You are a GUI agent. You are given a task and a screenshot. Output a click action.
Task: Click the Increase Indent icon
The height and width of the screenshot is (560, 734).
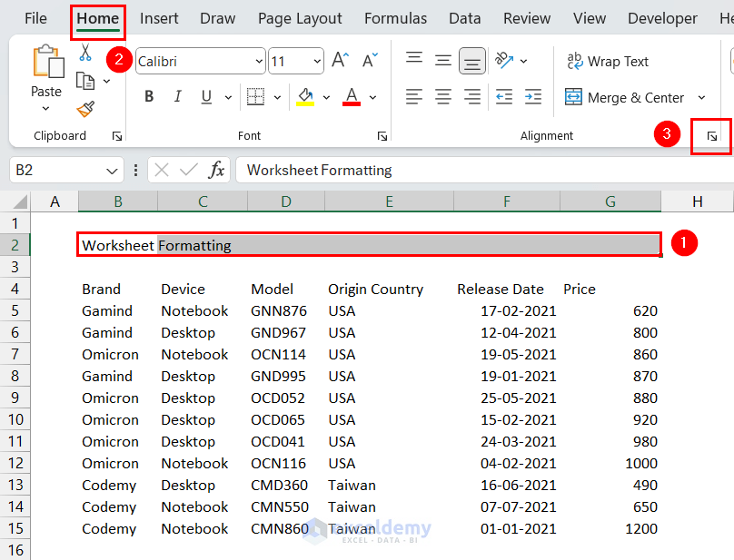click(x=533, y=97)
